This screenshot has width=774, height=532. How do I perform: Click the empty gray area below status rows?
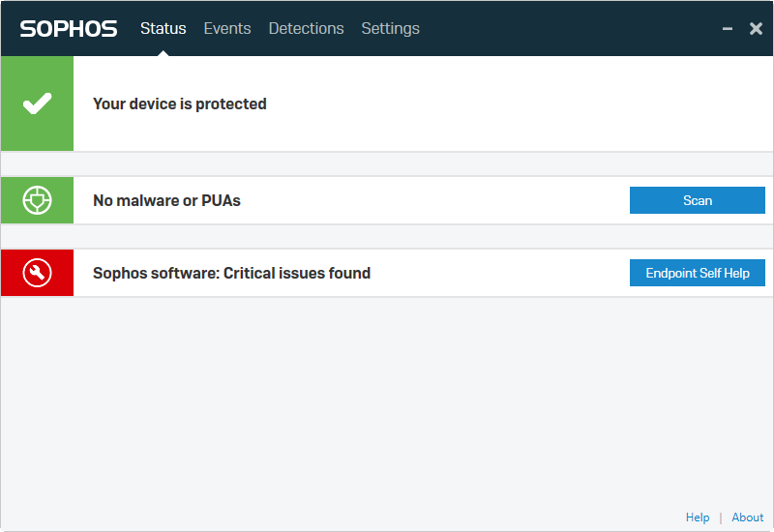387,406
